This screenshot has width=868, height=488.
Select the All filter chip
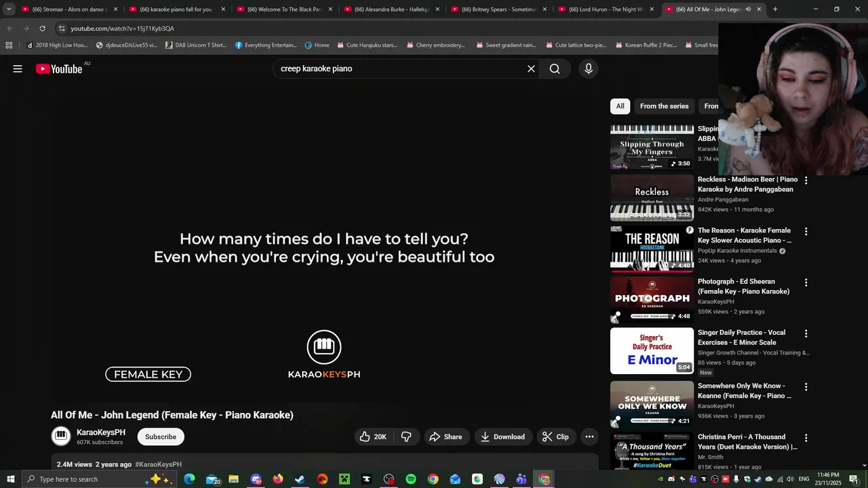click(620, 106)
